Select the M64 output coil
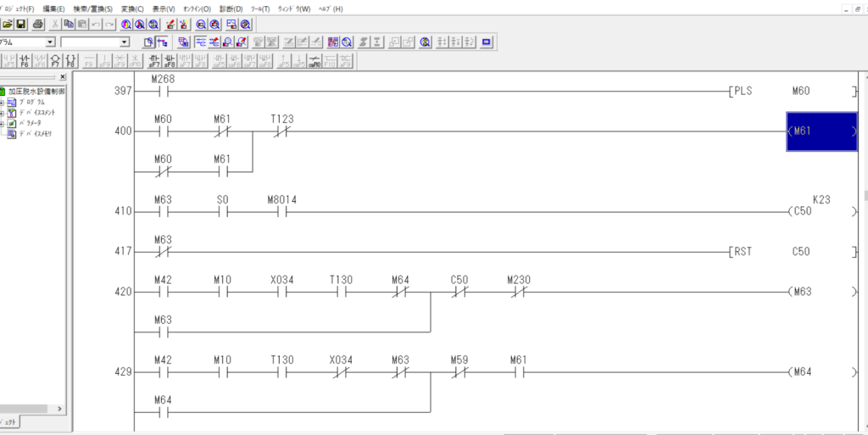The height and width of the screenshot is (435, 868). click(821, 372)
